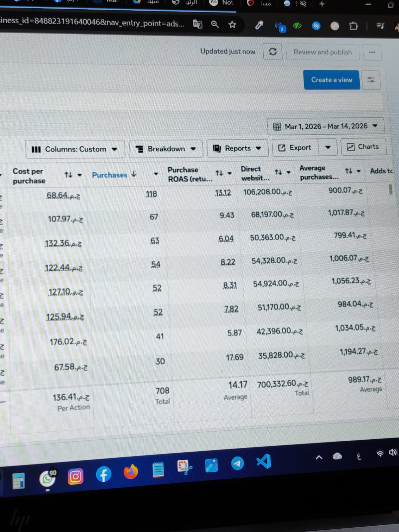Image resolution: width=399 pixels, height=532 pixels.
Task: Expand the Breakdown dropdown
Action: click(x=166, y=149)
